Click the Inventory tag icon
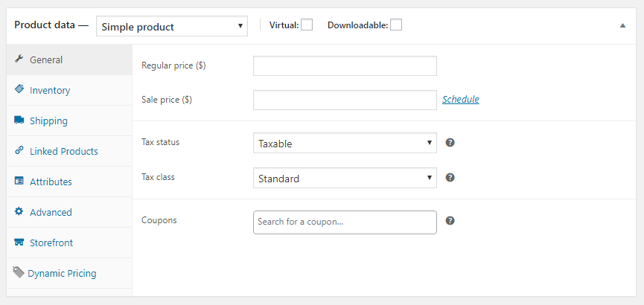This screenshot has width=644, height=305. (19, 89)
